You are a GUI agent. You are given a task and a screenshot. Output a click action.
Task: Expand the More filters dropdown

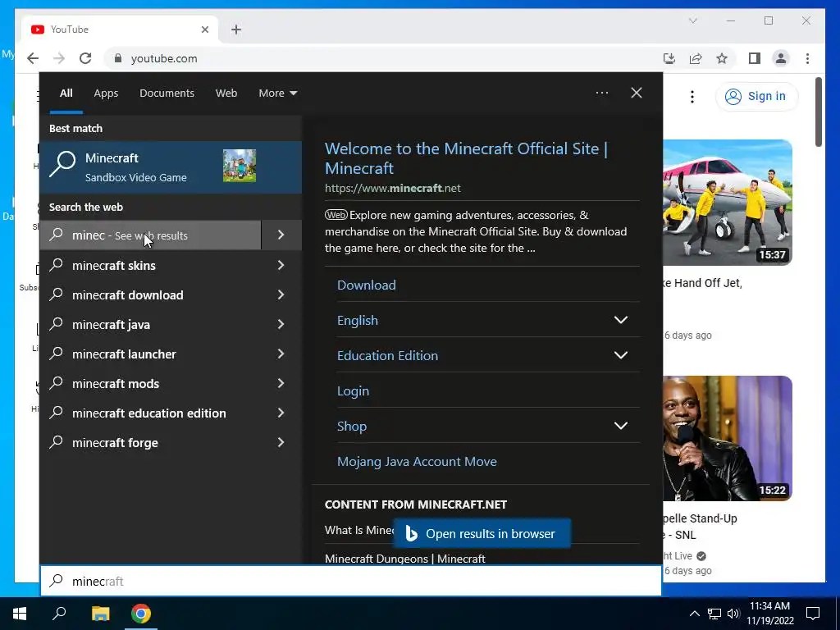pyautogui.click(x=277, y=94)
